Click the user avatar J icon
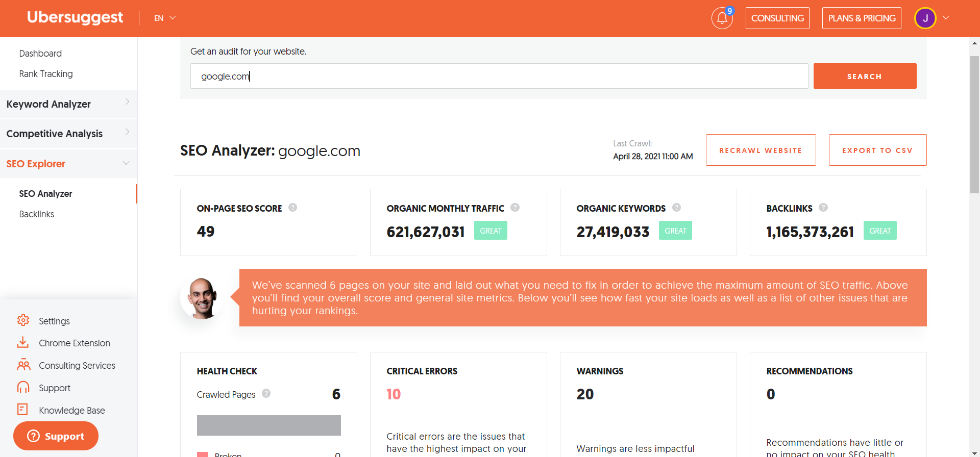This screenshot has width=980, height=457. pos(925,18)
